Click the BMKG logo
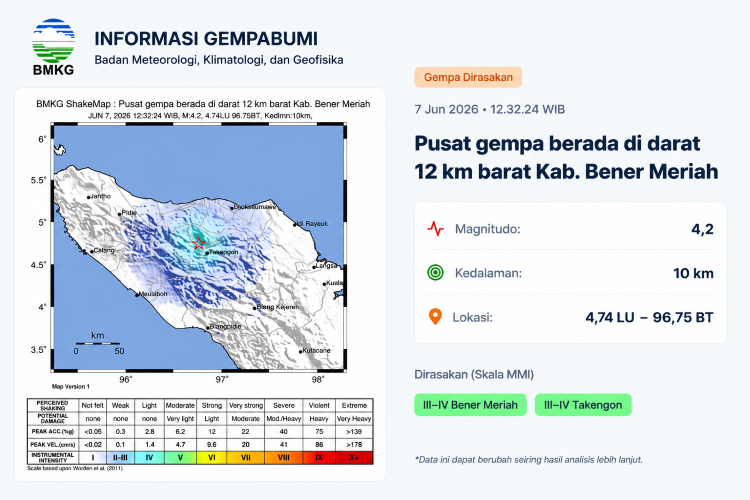Image resolution: width=750 pixels, height=500 pixels. [x=54, y=47]
